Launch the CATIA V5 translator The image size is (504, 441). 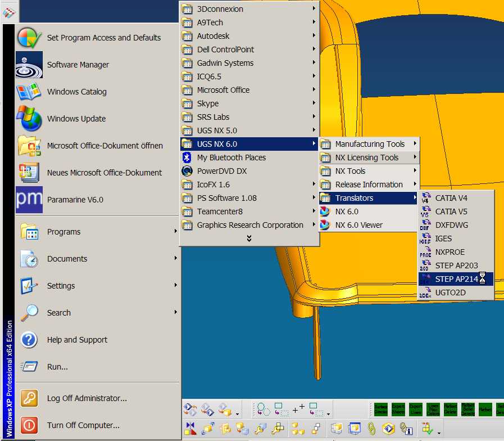pos(456,211)
